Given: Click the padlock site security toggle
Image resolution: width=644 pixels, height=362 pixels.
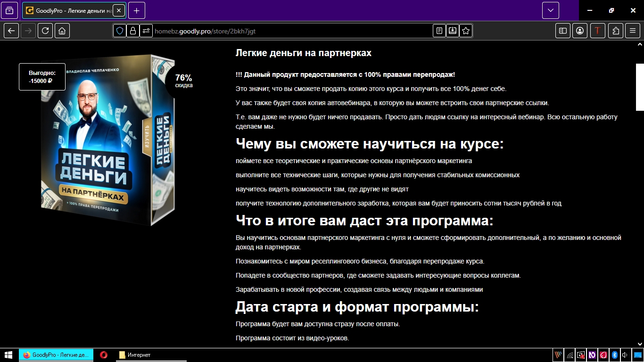Looking at the screenshot, I should pos(132,30).
